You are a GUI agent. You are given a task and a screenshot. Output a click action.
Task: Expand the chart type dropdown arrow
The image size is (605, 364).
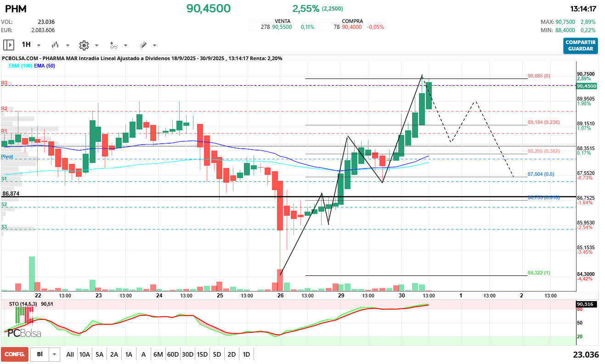tap(68, 45)
